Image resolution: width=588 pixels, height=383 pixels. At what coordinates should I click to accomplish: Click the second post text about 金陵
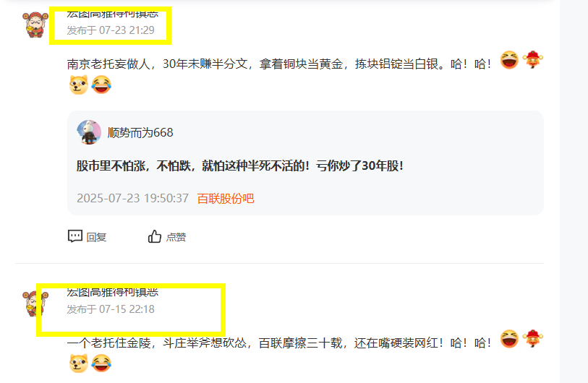point(279,343)
